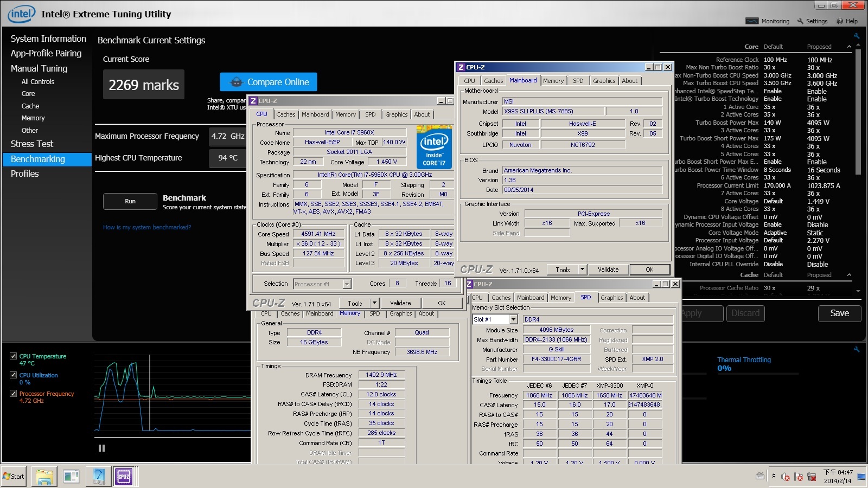Click the network tray icon

pyautogui.click(x=812, y=477)
